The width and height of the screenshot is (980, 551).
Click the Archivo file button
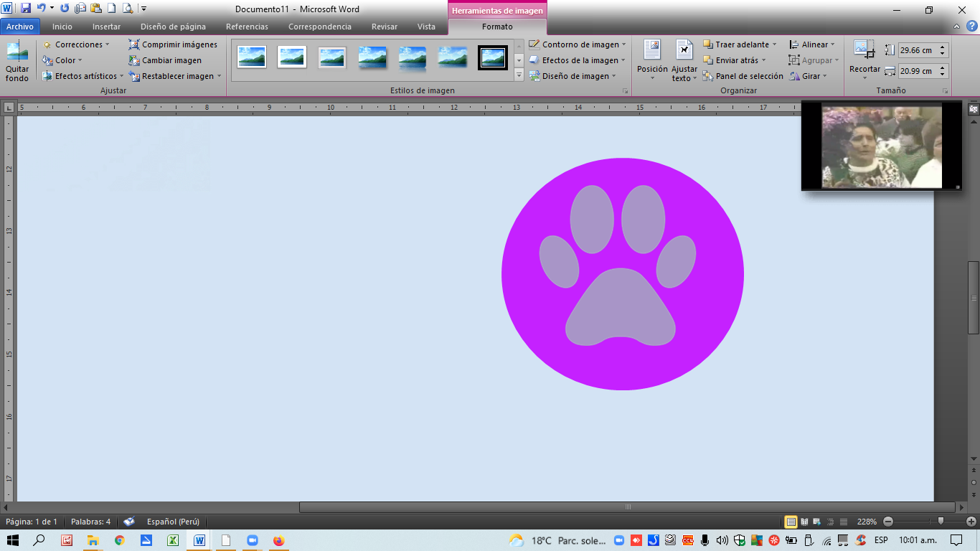[20, 27]
